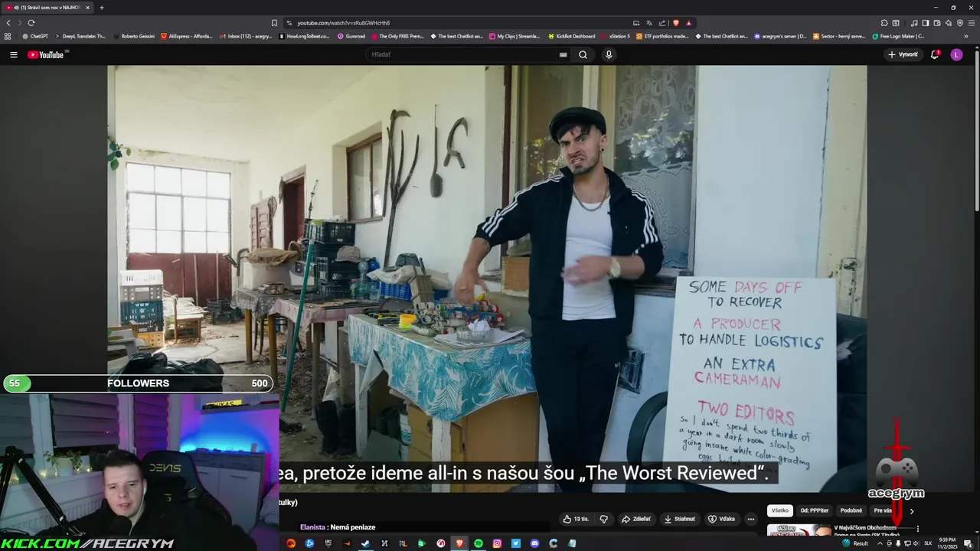Open the HowLongToBeat bookmark

(304, 36)
